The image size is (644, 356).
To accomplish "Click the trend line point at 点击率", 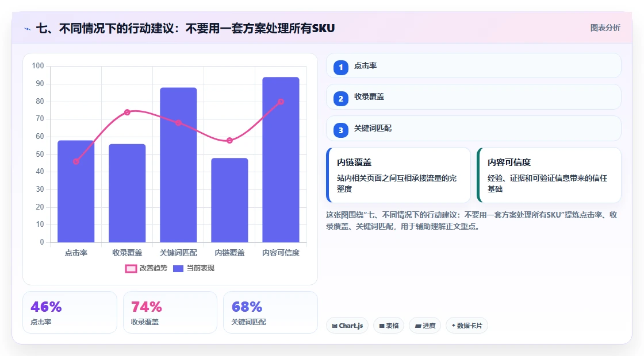I will pyautogui.click(x=76, y=161).
